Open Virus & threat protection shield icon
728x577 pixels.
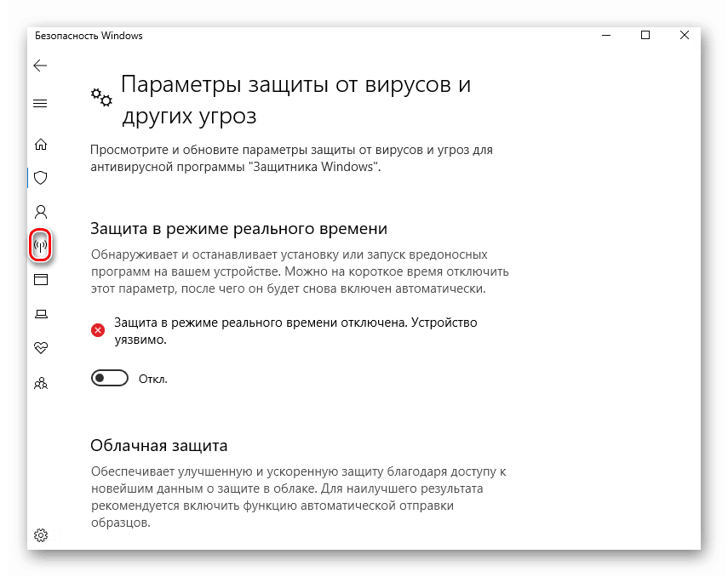coord(41,178)
